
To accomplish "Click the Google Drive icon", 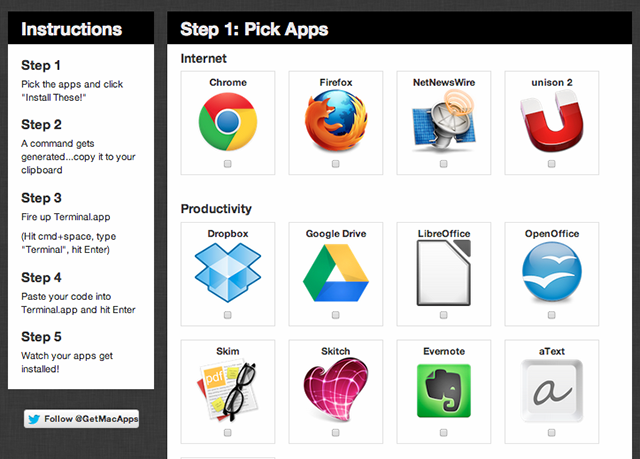I will 335,274.
